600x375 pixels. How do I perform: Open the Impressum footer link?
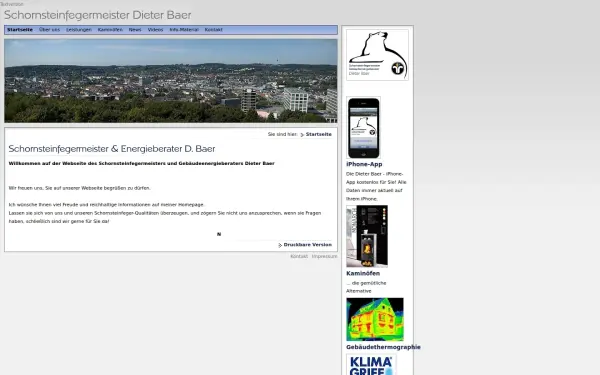pos(324,256)
